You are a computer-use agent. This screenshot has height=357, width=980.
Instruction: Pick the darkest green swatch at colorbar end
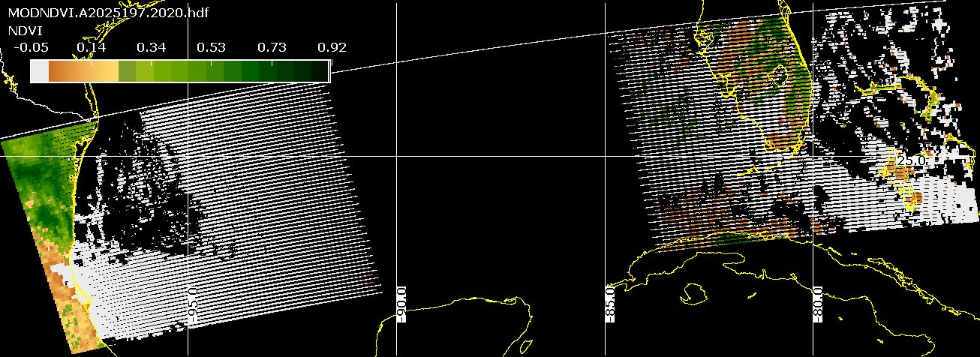[321, 71]
